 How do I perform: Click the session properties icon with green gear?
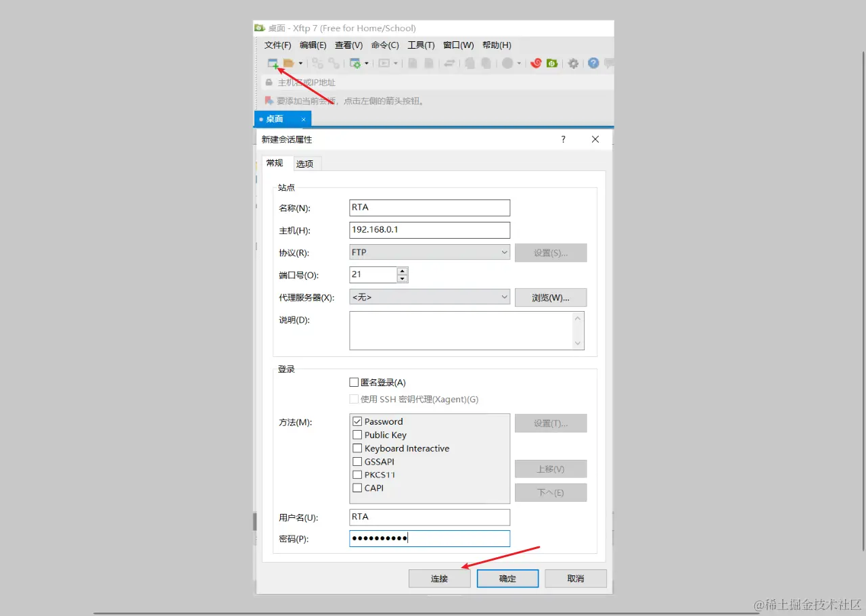(x=355, y=64)
